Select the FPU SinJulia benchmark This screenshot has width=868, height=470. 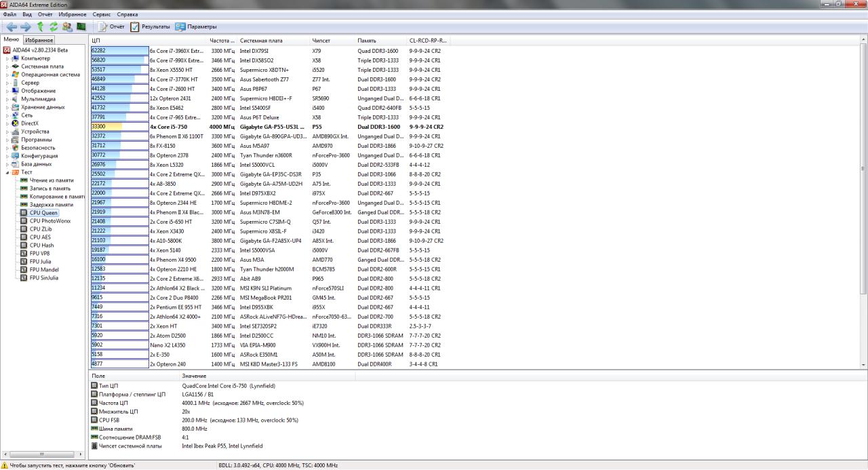44,278
